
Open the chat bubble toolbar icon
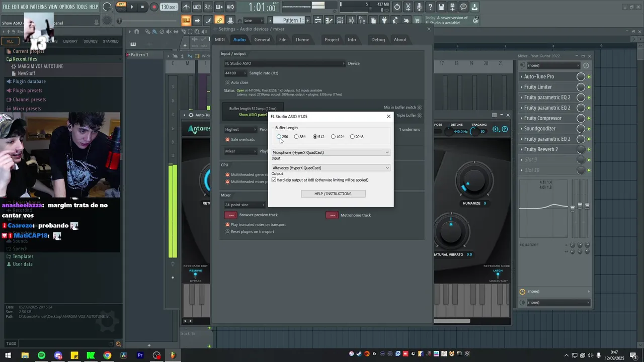(x=463, y=7)
